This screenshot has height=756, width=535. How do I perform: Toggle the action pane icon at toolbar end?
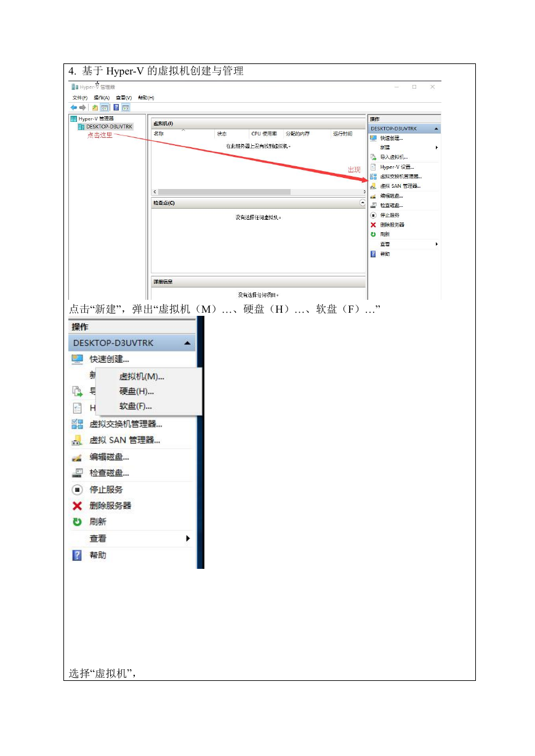126,107
